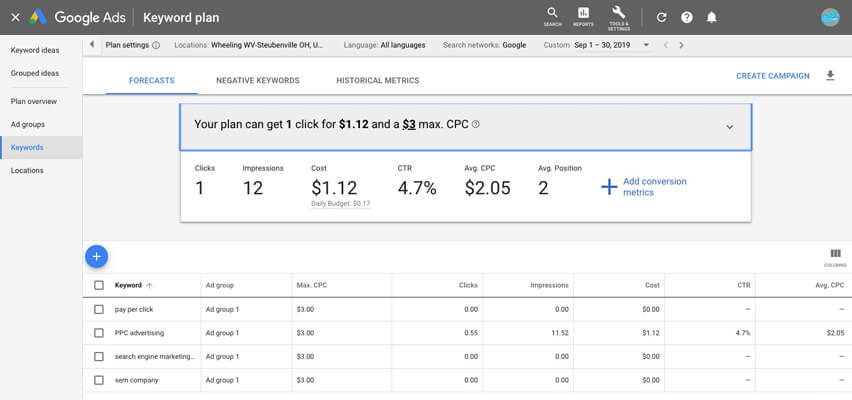Open the notifications bell

pyautogui.click(x=712, y=17)
